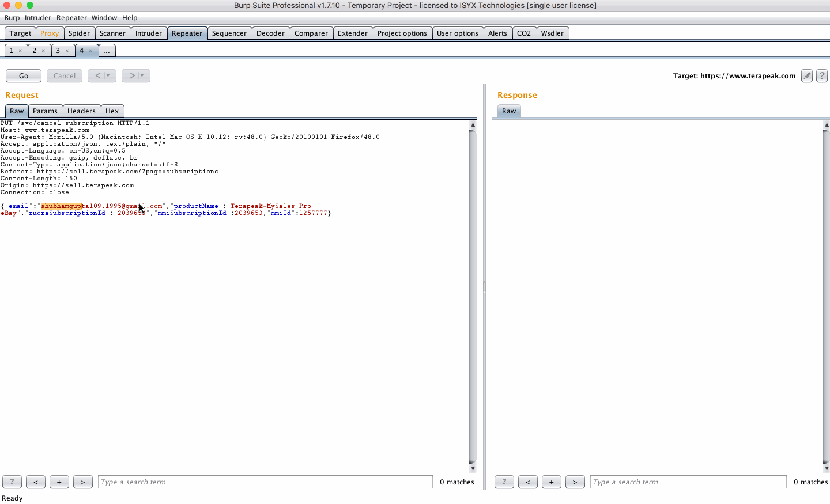Switch to the Comparer tab
Viewport: 830px width, 504px height.
[x=311, y=33]
